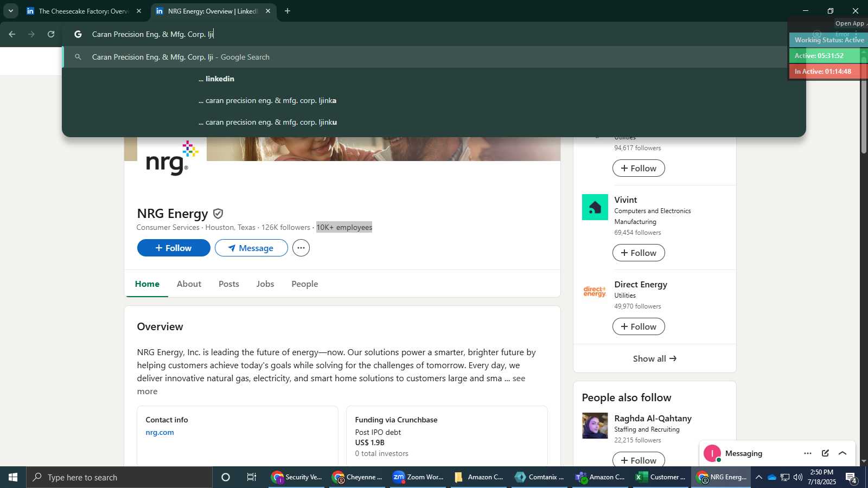Image resolution: width=868 pixels, height=488 pixels.
Task: Follow NRG Energy with the blue button
Action: pos(174,248)
